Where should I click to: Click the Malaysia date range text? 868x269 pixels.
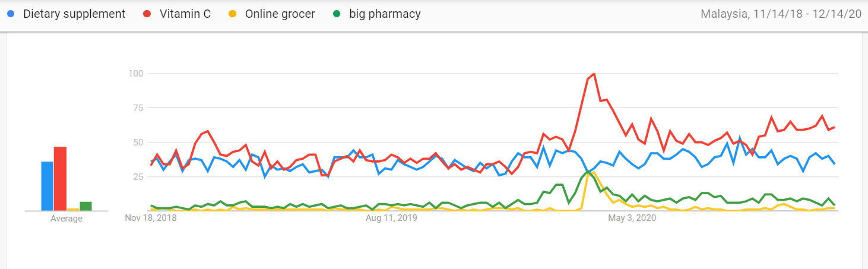781,14
